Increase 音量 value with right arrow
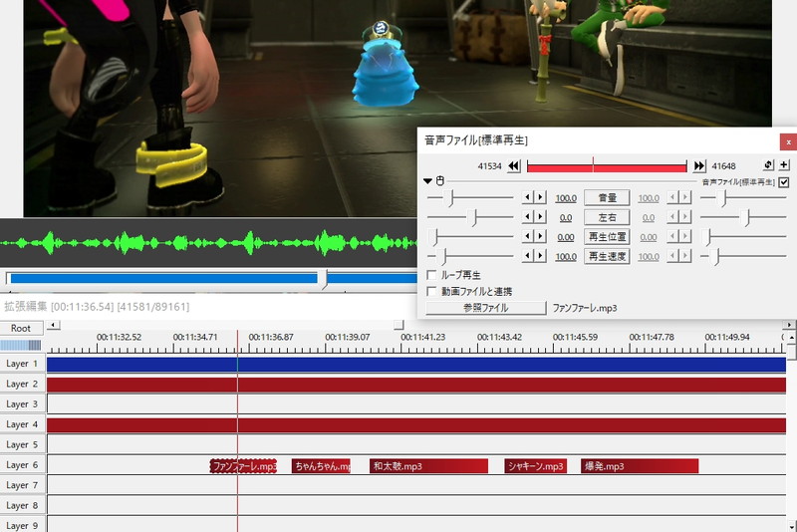The width and height of the screenshot is (797, 532). 540,197
